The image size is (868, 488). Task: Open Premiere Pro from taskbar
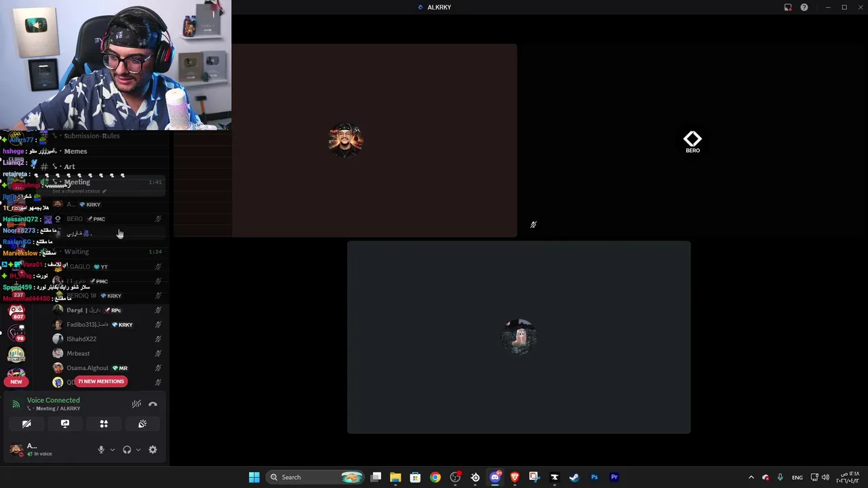coord(614,477)
